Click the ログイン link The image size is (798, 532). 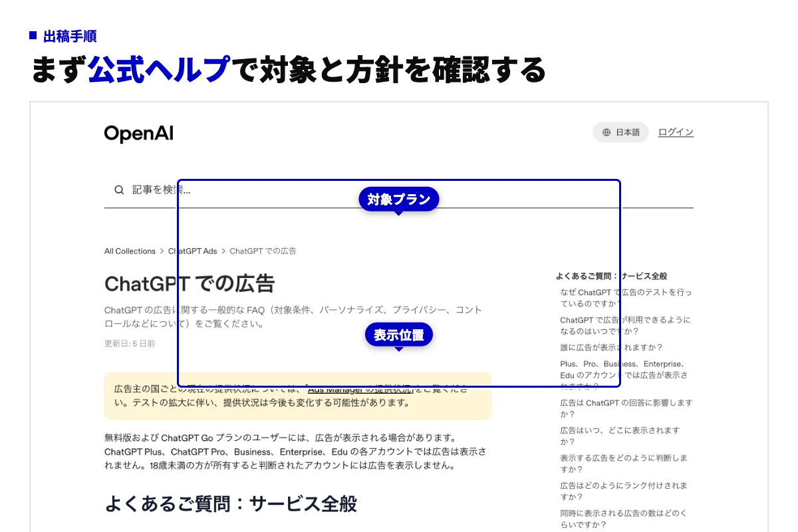676,132
